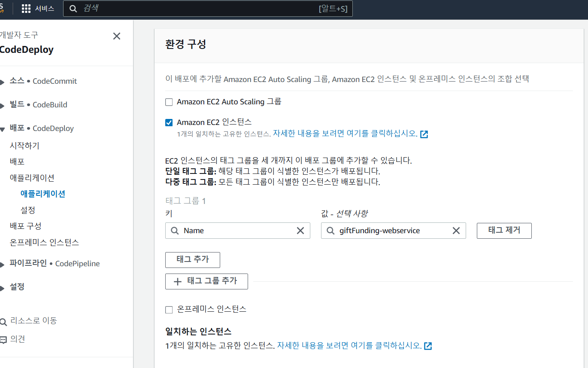Click the 태그 그룹 추가 button

point(206,281)
